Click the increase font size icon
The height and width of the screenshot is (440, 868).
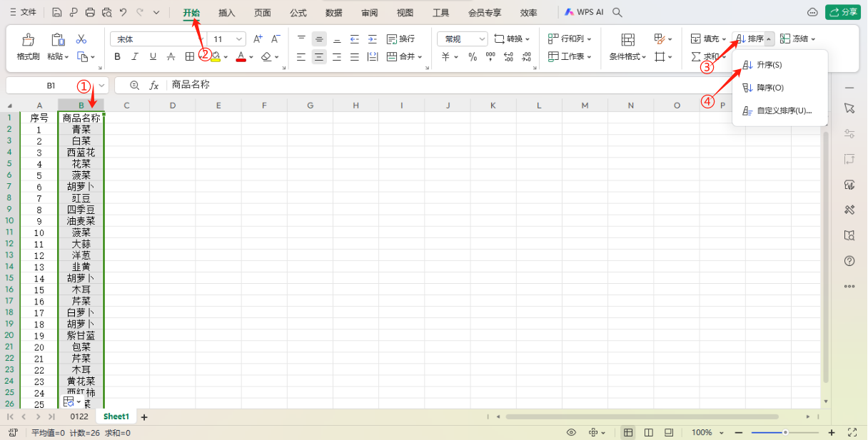[x=258, y=39]
